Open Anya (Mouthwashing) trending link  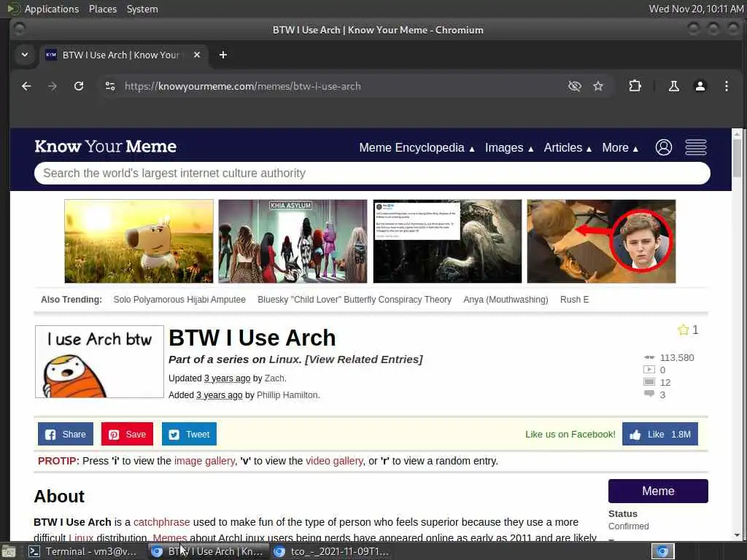[506, 300]
